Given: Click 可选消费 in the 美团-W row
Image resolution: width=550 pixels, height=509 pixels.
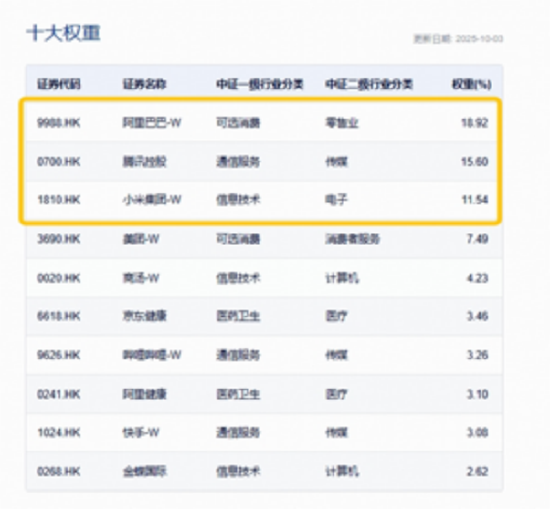Looking at the screenshot, I should 238,239.
